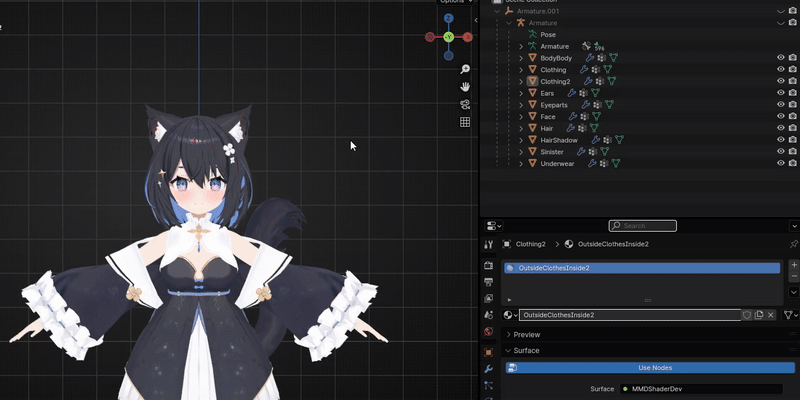Open the Output properties tab icon
The image size is (800, 400).
point(488,282)
